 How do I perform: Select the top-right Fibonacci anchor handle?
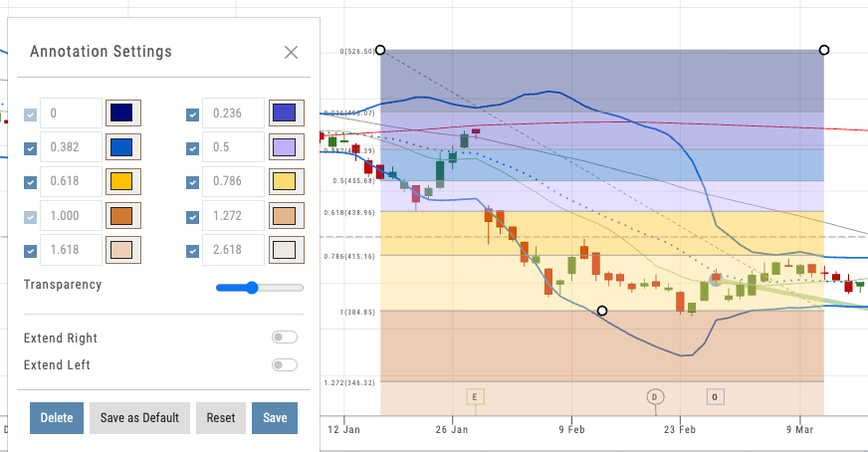[824, 50]
